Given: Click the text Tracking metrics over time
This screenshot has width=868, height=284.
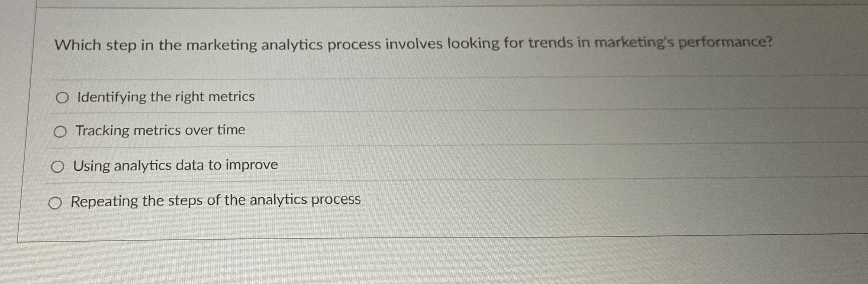Looking at the screenshot, I should click(x=160, y=131).
